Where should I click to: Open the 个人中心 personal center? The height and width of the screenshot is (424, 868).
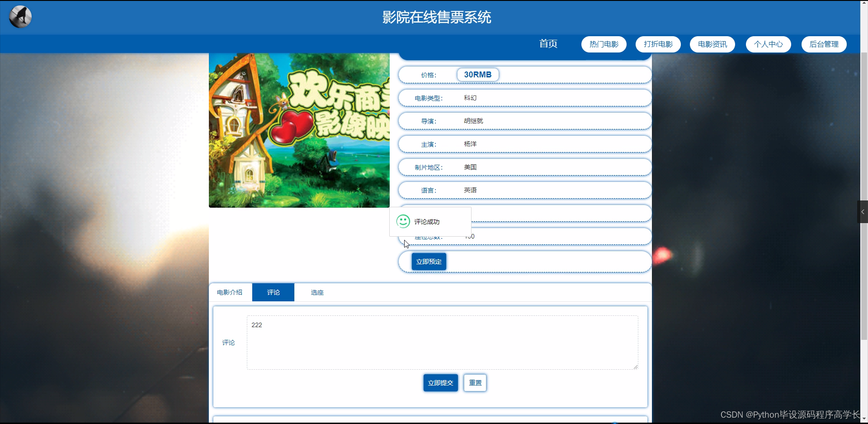click(x=768, y=44)
